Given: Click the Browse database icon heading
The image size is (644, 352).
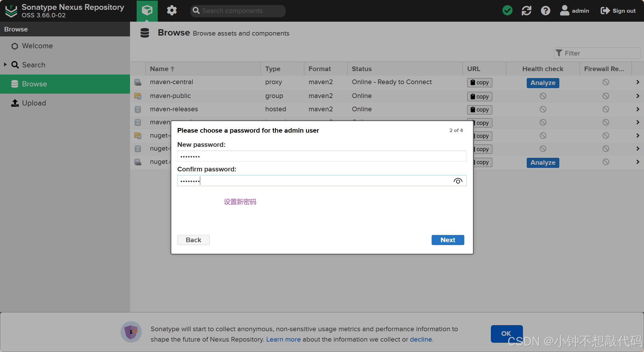Looking at the screenshot, I should (x=145, y=33).
